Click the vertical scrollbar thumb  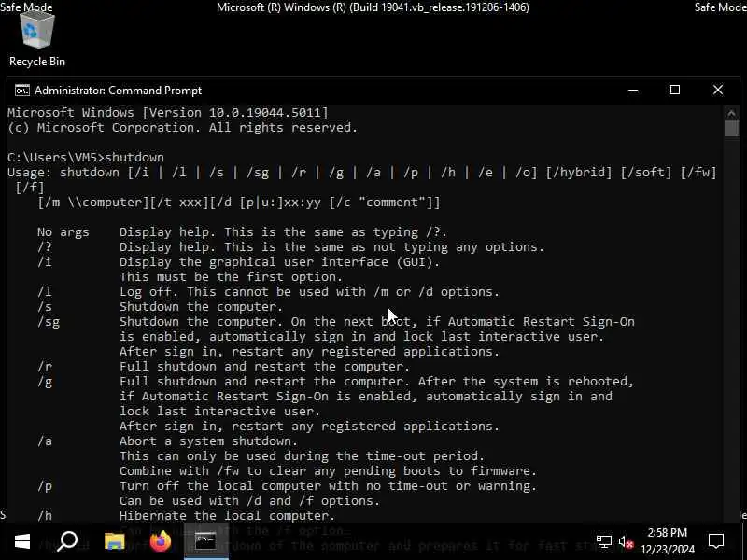[x=731, y=129]
